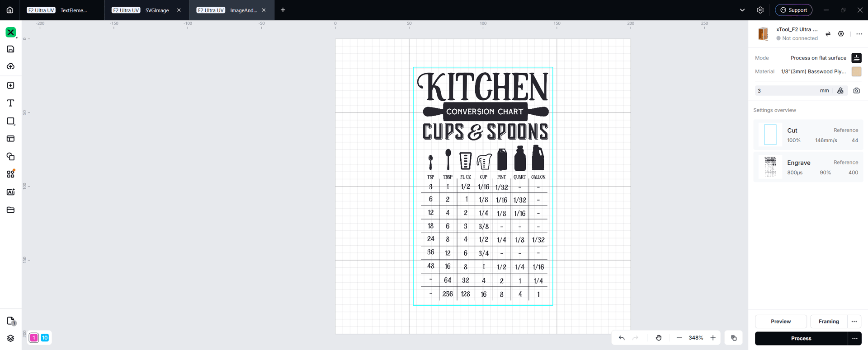This screenshot has width=868, height=350.
Task: Click the save project icon
Action: (x=11, y=49)
